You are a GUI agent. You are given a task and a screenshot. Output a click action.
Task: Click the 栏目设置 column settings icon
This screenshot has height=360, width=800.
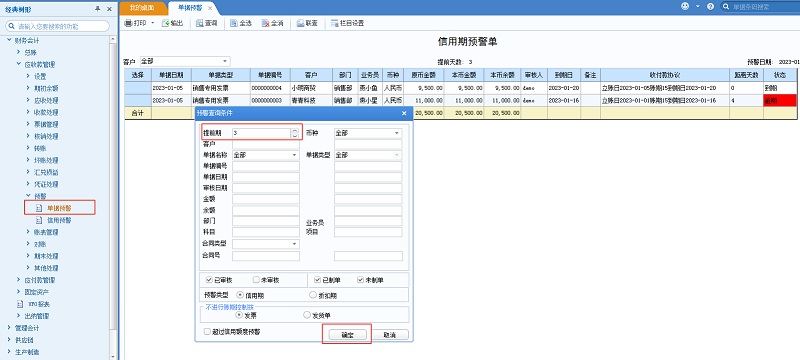pos(335,23)
